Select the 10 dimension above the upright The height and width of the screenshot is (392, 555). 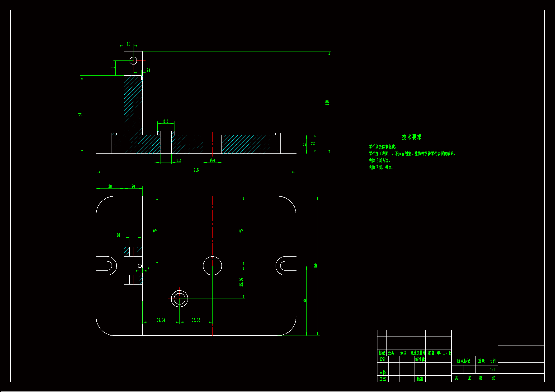point(129,44)
